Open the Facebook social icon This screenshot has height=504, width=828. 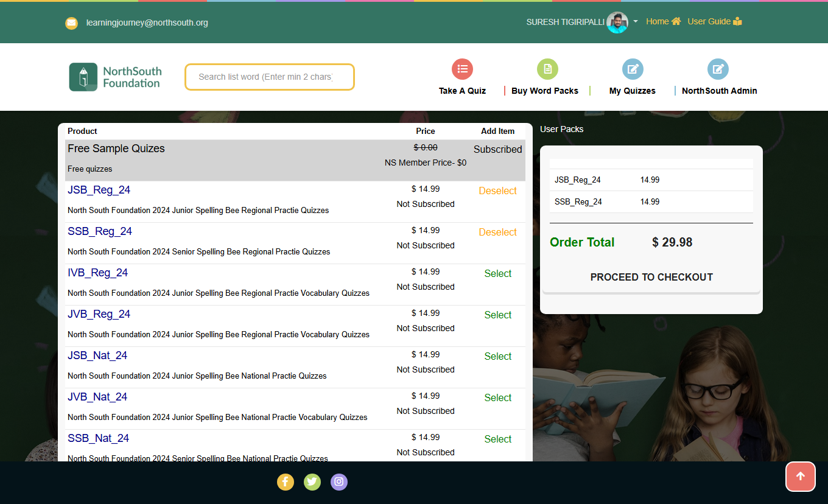coord(286,482)
